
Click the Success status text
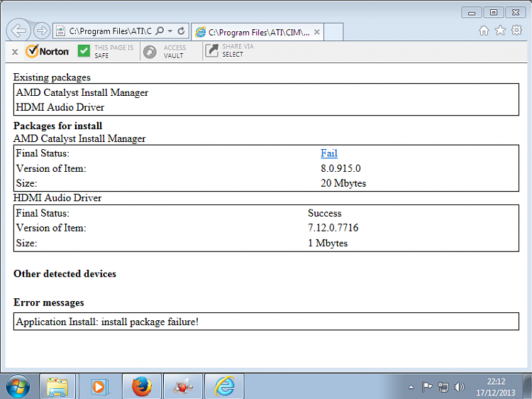[324, 213]
